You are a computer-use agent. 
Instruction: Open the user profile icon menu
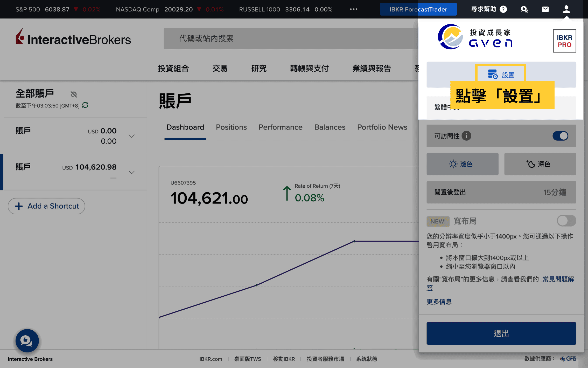[566, 9]
